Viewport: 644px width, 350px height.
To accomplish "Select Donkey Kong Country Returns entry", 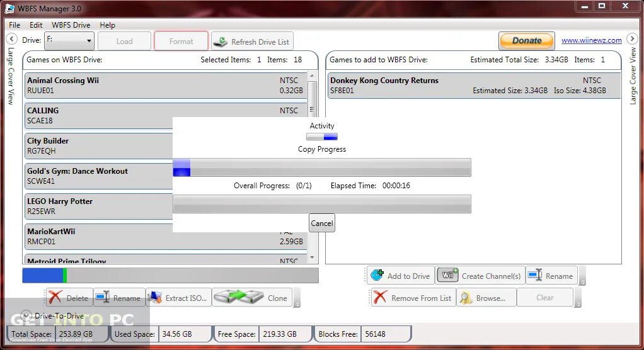I will (474, 86).
